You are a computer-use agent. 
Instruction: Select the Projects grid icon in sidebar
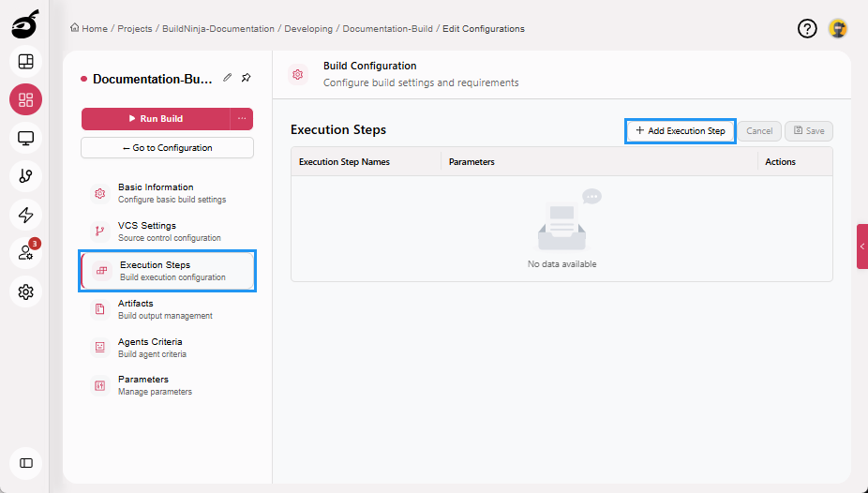(25, 99)
